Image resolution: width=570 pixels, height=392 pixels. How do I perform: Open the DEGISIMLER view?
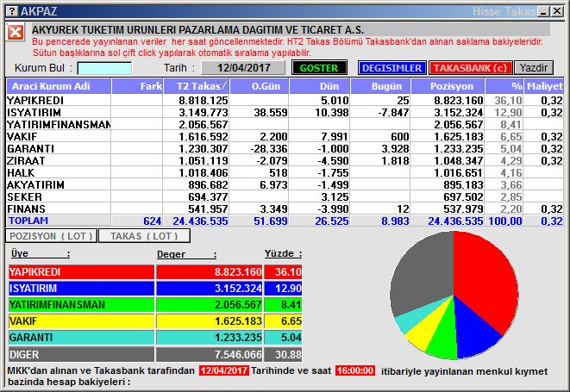(x=391, y=68)
